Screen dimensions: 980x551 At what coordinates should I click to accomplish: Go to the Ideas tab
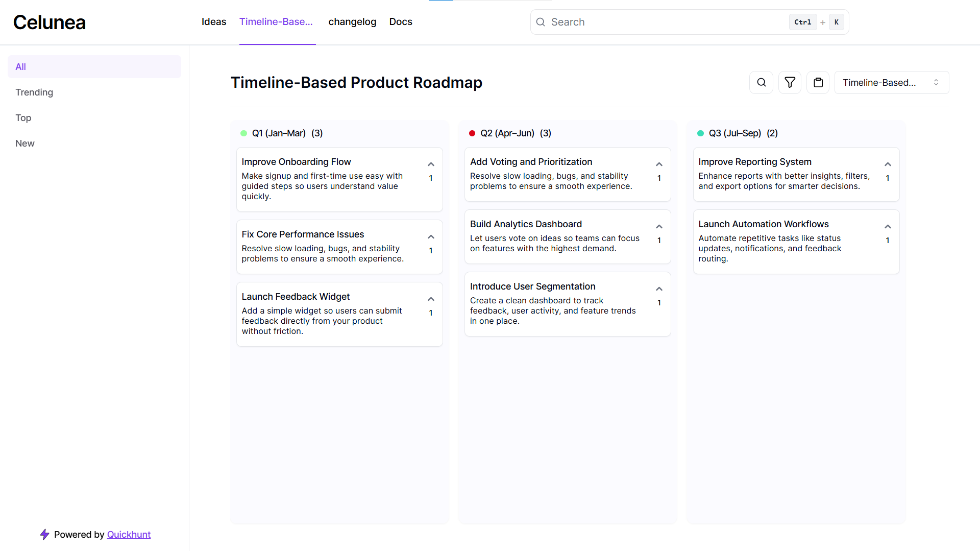[x=213, y=22]
